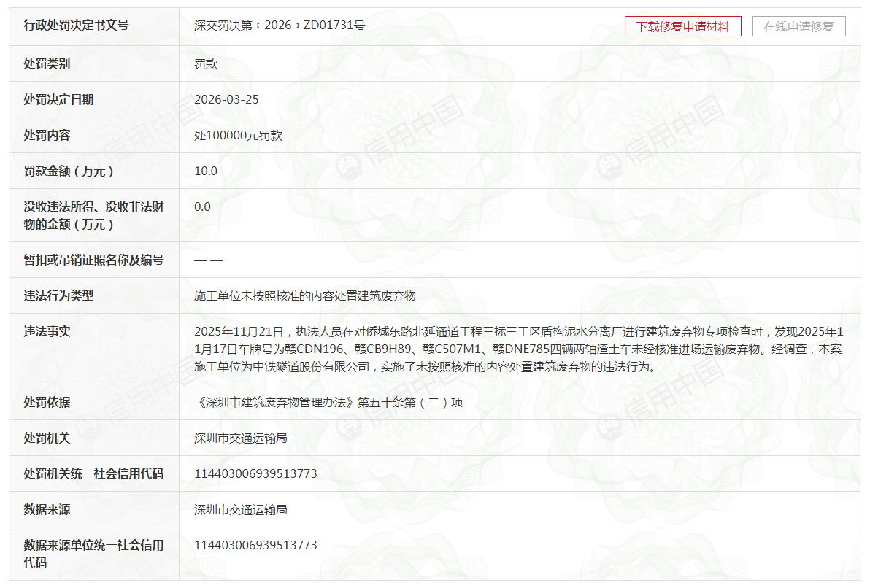Image resolution: width=870 pixels, height=588 pixels.
Task: Click the fine amount value 10.0
Action: click(206, 171)
